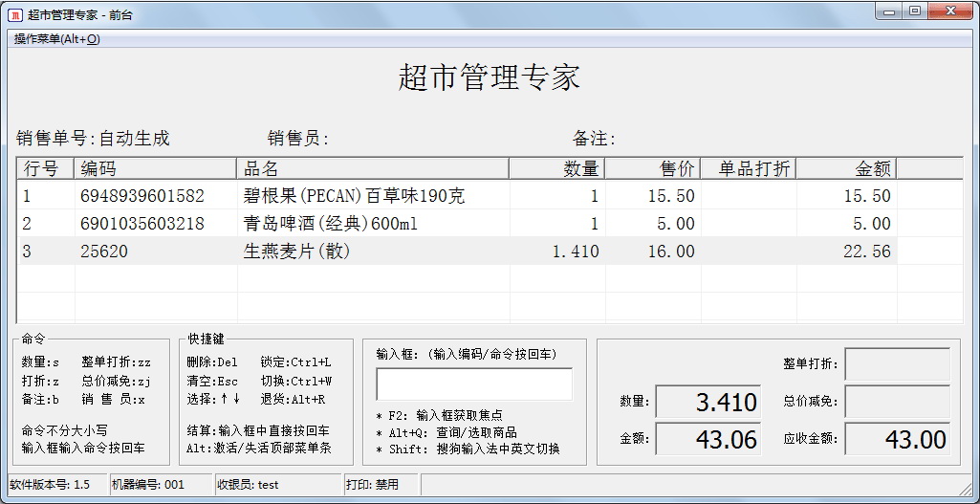
Task: Maximize the 超市管理专家 window
Action: [915, 11]
